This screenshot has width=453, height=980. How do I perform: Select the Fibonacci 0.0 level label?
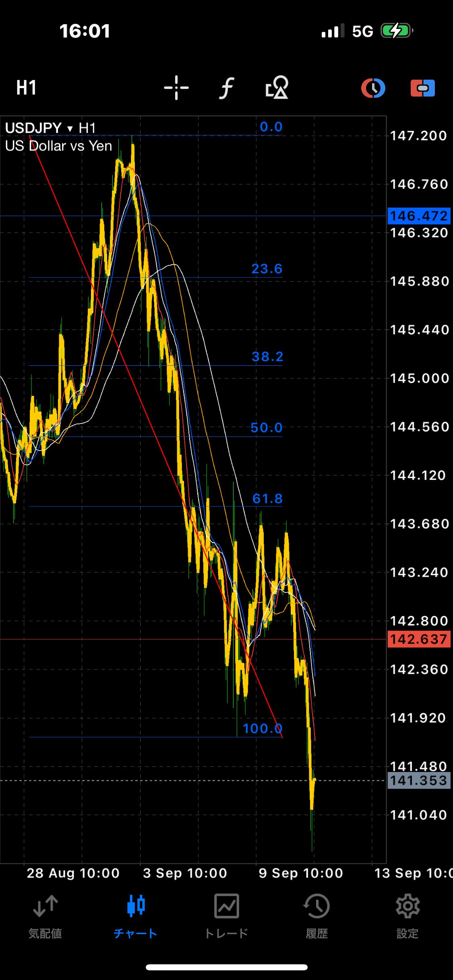[271, 127]
